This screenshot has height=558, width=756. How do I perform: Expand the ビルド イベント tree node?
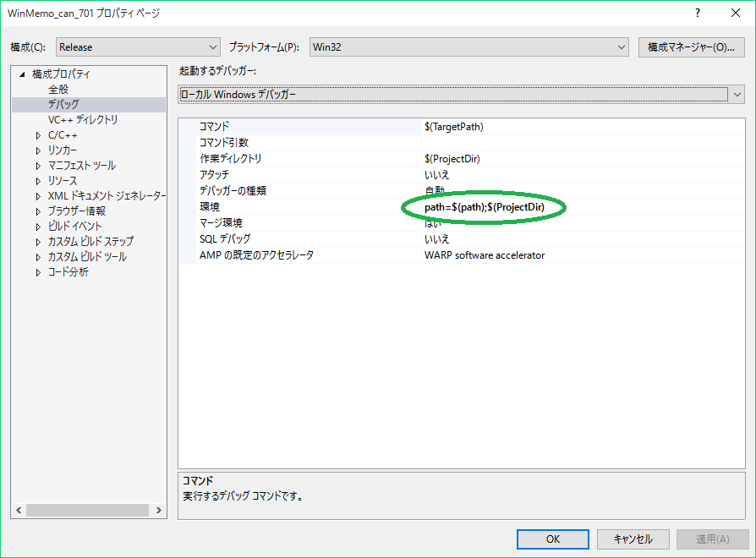38,227
